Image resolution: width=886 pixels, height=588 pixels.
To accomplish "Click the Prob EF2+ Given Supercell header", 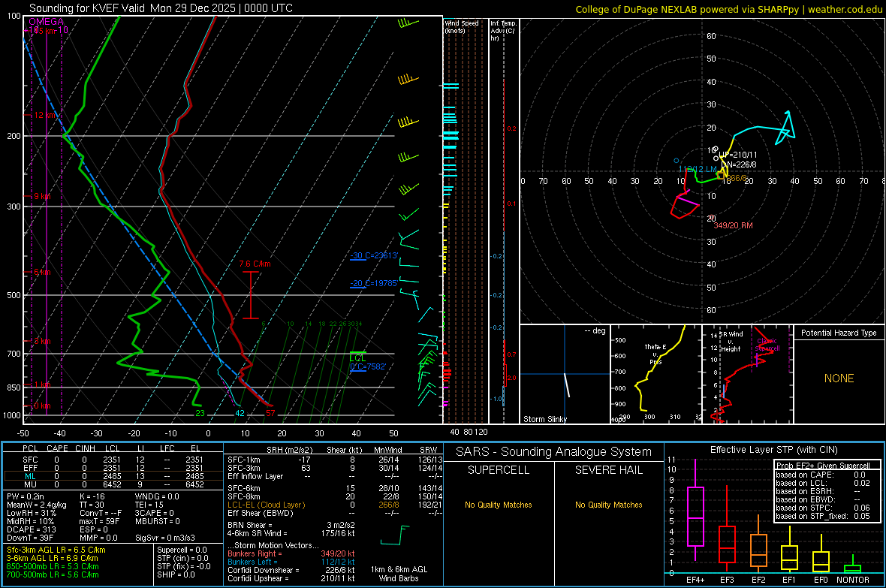I will point(823,466).
